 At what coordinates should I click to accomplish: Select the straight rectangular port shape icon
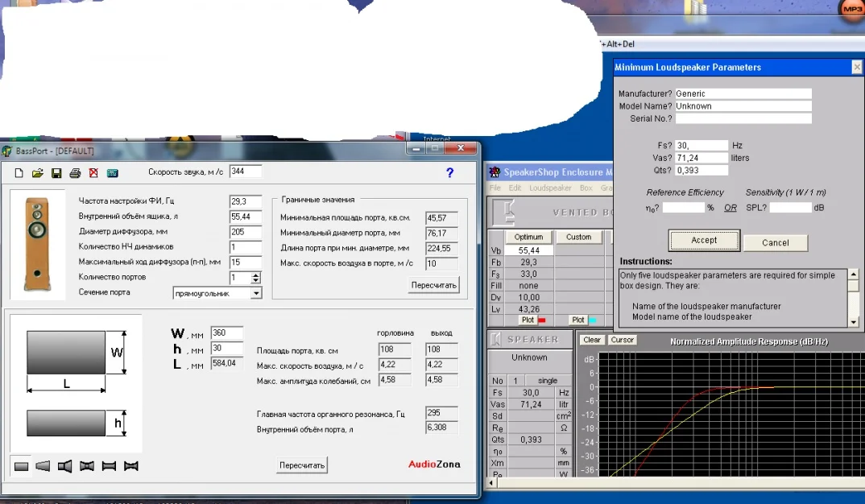click(x=21, y=466)
